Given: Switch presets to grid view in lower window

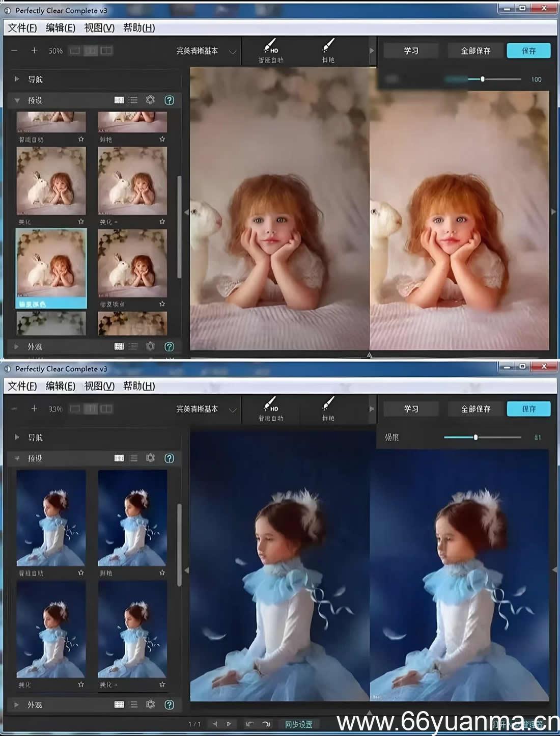Looking at the screenshot, I should (119, 458).
